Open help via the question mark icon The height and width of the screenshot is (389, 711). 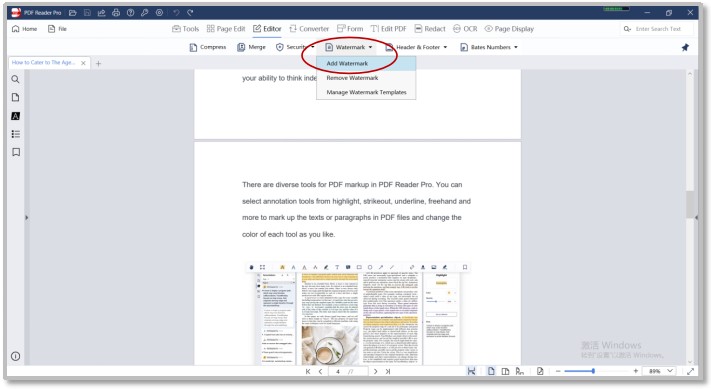coord(131,13)
